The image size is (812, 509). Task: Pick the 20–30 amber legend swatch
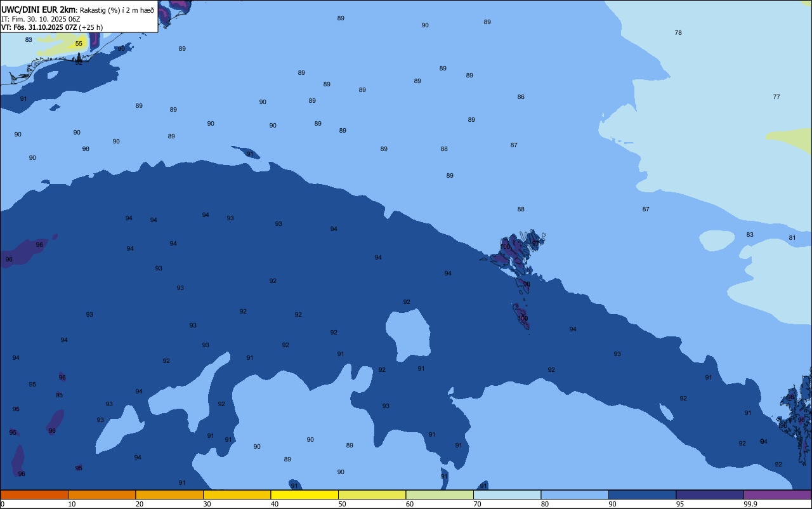[169, 494]
